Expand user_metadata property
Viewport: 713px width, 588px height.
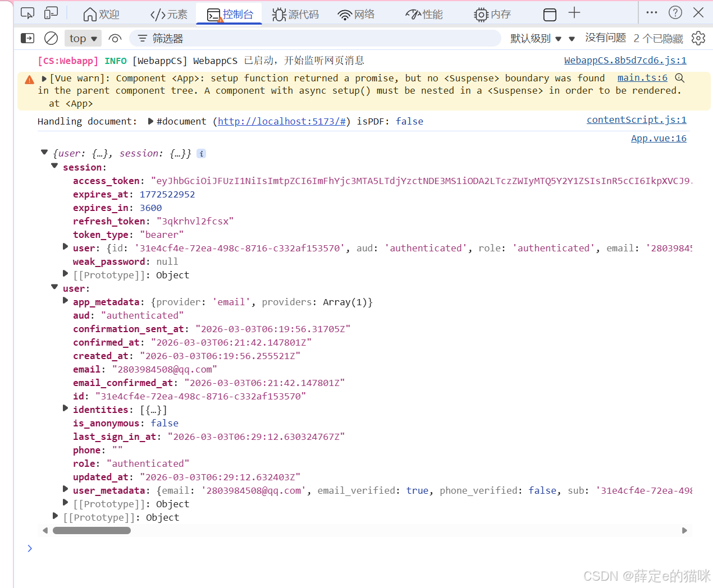tap(65, 489)
